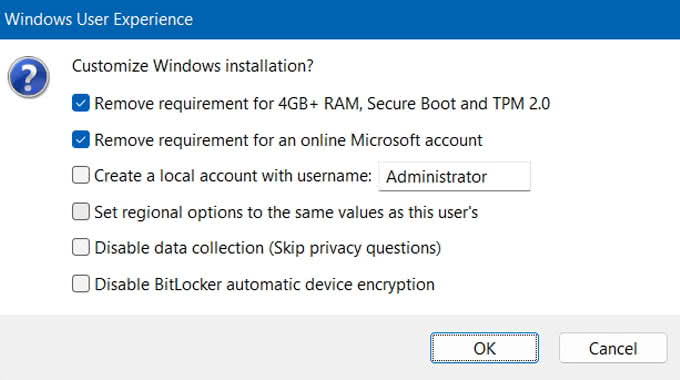This screenshot has width=680, height=380.
Task: Check Set regional options to same values
Action: point(81,212)
